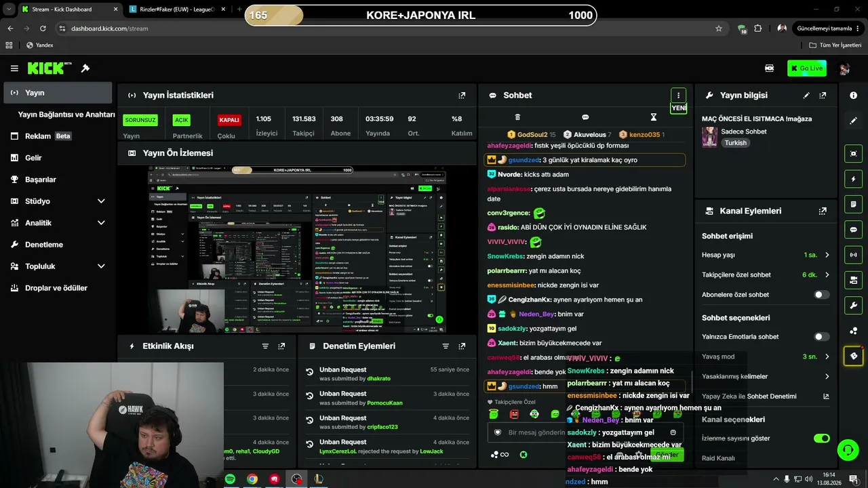Toggle the stream preview widget in right rail

[x=854, y=154]
